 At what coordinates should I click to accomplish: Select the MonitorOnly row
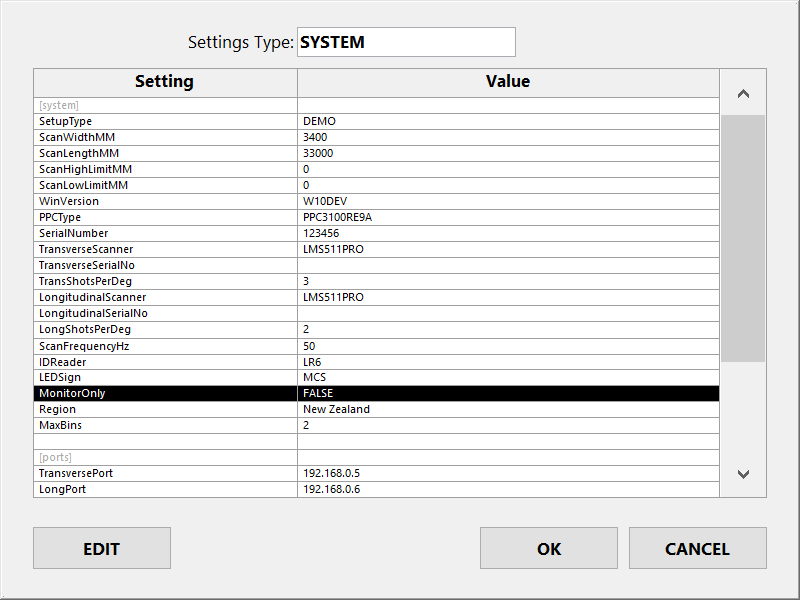377,393
